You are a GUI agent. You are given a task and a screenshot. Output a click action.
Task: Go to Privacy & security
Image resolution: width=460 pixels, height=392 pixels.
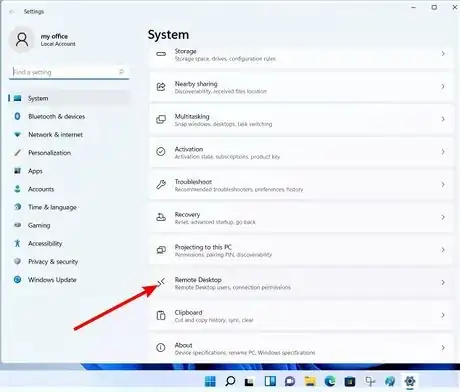69,262
